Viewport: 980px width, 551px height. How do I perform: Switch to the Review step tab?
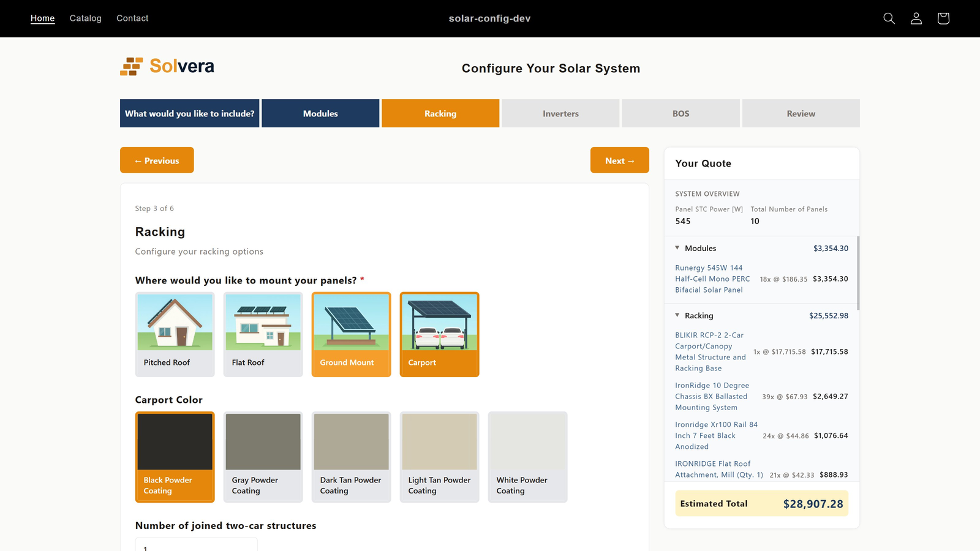pyautogui.click(x=801, y=113)
